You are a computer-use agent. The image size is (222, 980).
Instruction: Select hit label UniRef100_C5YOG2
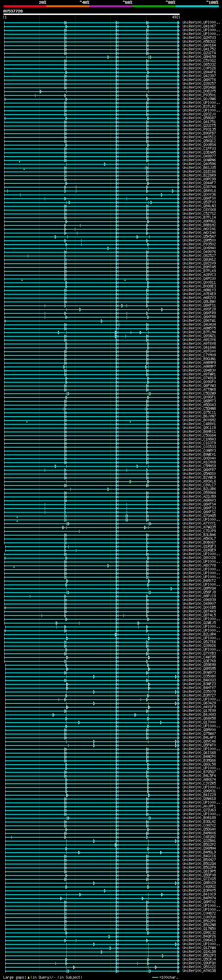199,60
